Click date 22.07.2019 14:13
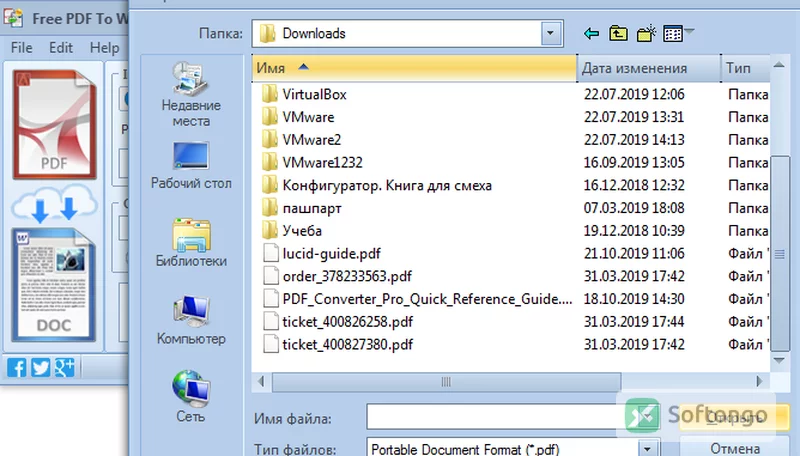800x456 pixels. (634, 140)
